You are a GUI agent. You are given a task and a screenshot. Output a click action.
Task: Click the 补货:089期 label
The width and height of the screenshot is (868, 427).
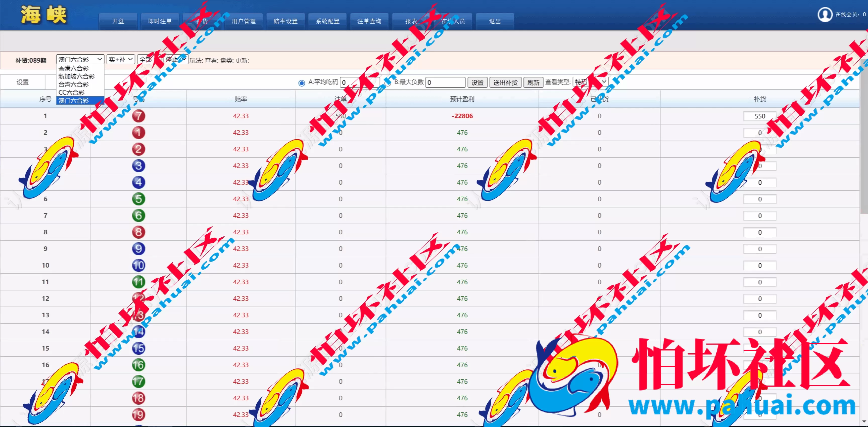click(31, 60)
